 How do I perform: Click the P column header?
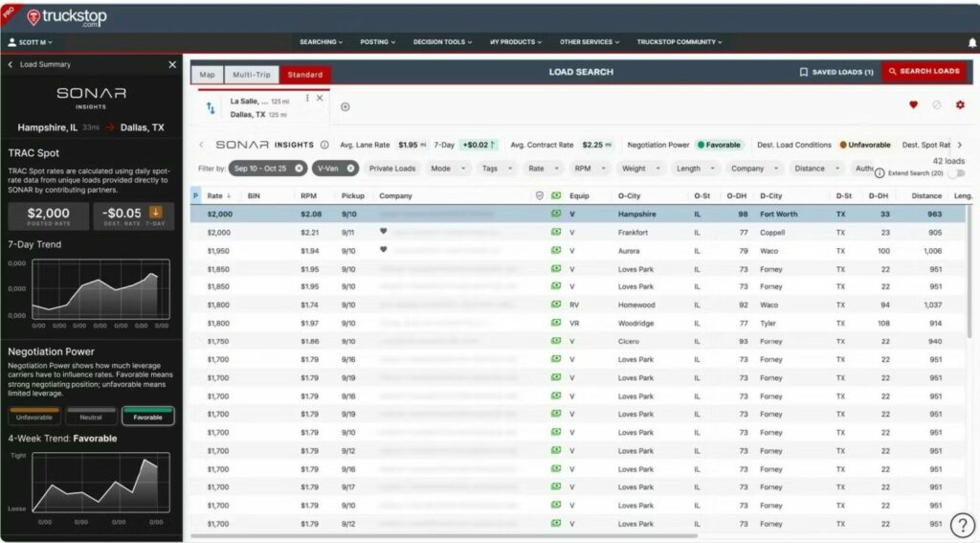195,195
